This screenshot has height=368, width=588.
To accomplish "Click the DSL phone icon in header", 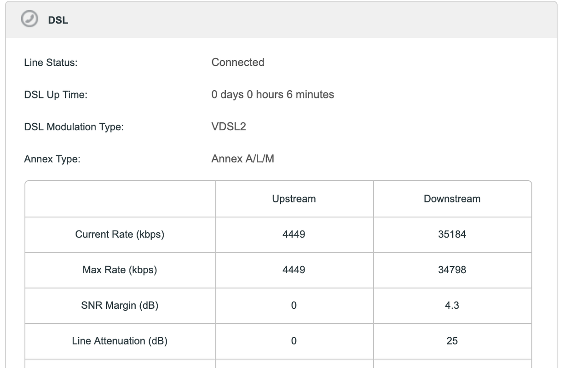I will coord(30,19).
